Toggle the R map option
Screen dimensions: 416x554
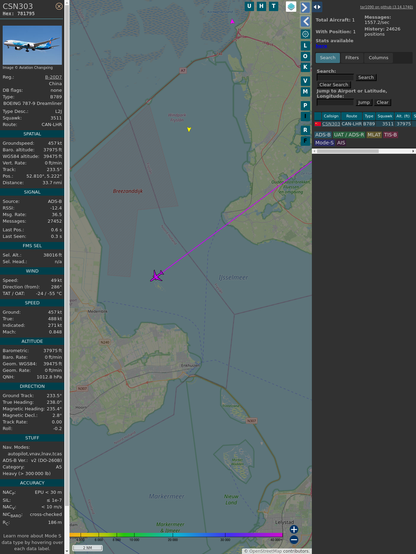pyautogui.click(x=305, y=130)
